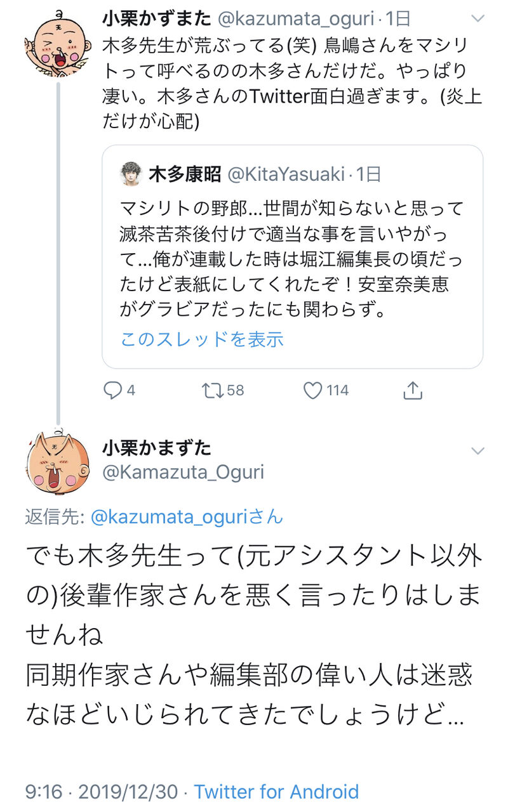Viewport: 508px width, 812px height.
Task: Open the @Kamazuta_Oguri handle
Action: pos(183,472)
